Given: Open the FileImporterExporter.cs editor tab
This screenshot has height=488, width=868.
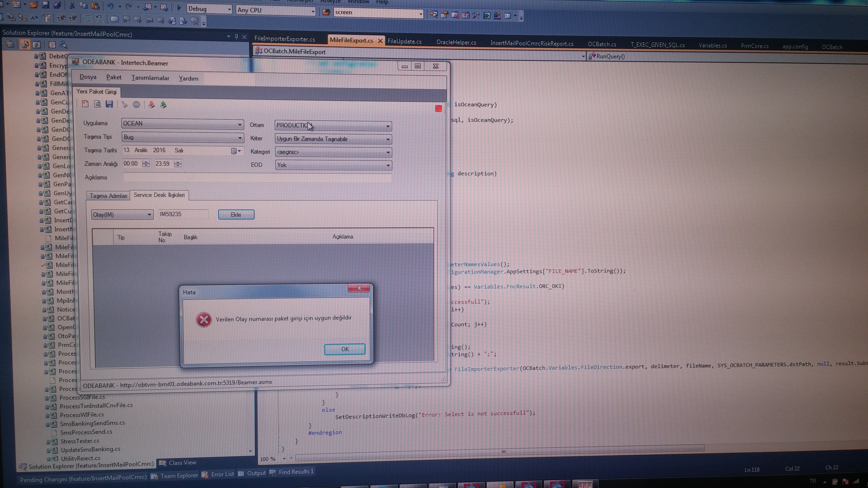Looking at the screenshot, I should pos(285,39).
